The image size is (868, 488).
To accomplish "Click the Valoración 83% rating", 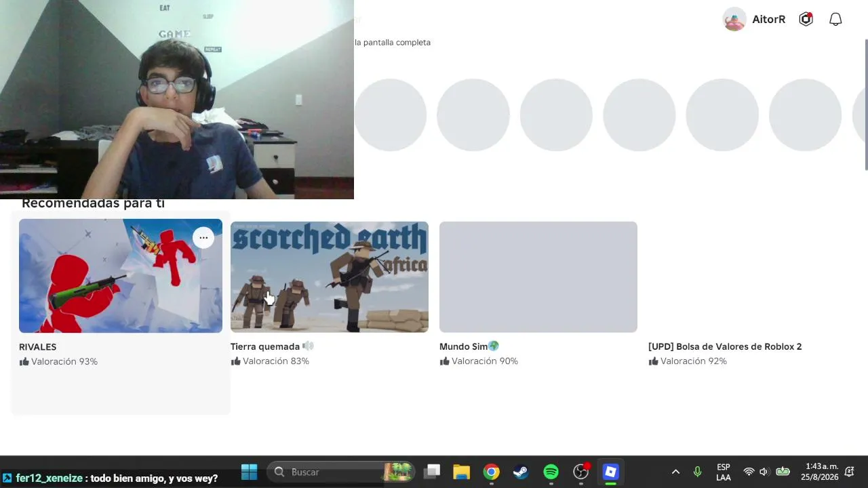I will coord(270,362).
